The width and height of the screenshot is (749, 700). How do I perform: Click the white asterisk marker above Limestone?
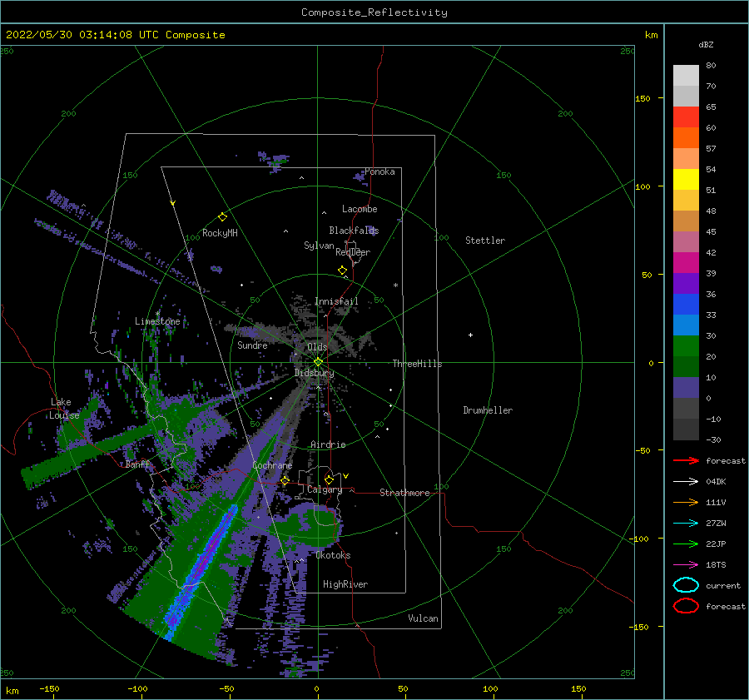157,314
